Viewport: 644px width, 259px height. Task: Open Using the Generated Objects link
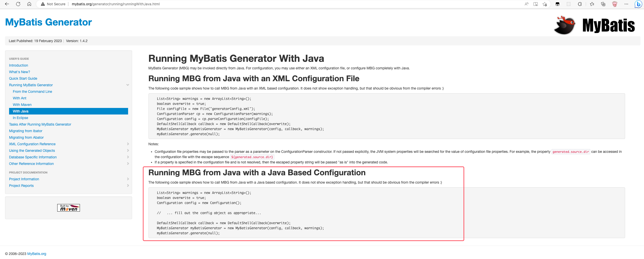click(x=32, y=151)
